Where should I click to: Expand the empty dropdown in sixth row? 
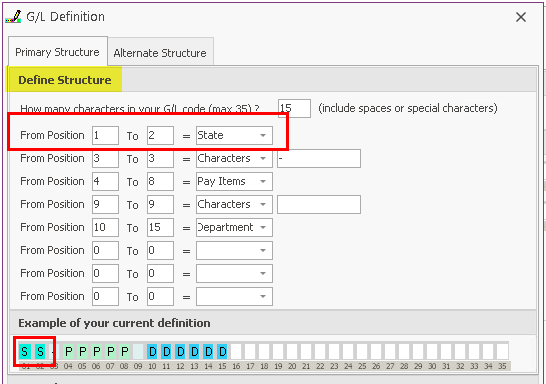tap(234, 250)
